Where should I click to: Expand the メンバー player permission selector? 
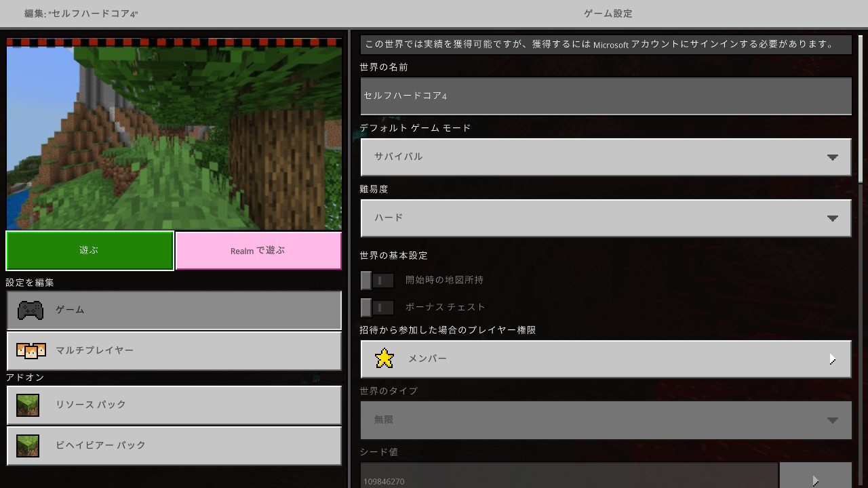pyautogui.click(x=606, y=359)
